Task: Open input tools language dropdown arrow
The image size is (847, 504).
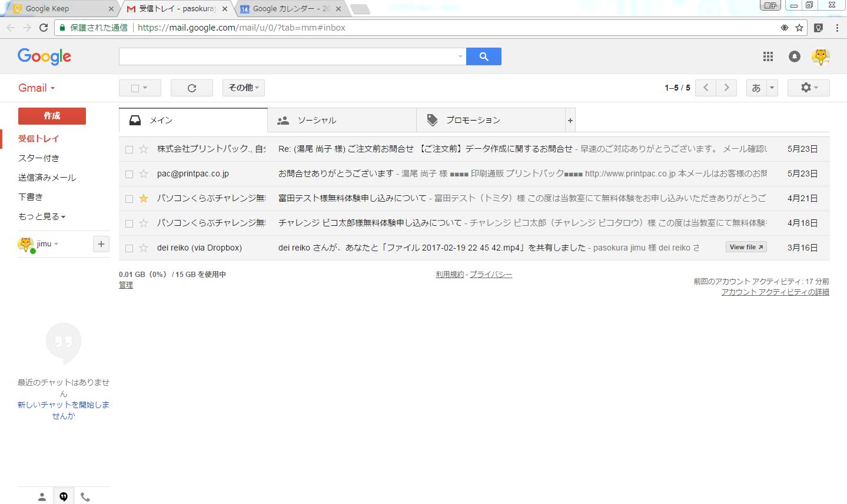Action: click(x=772, y=88)
